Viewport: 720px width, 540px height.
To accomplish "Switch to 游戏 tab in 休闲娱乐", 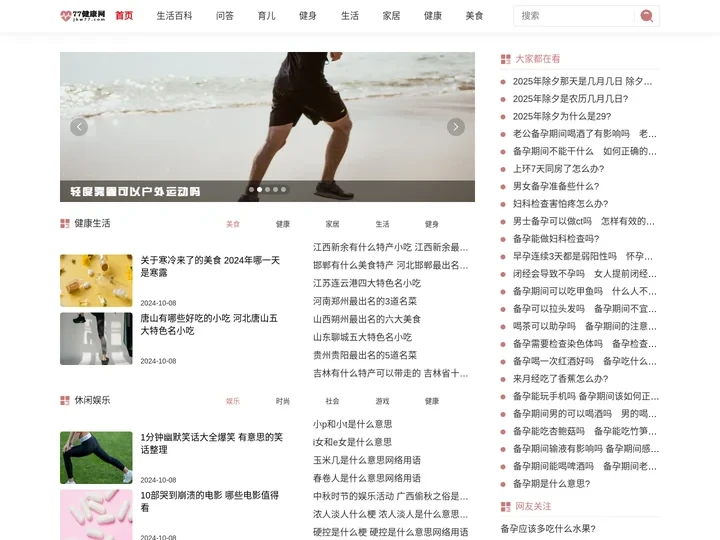I will click(x=382, y=401).
